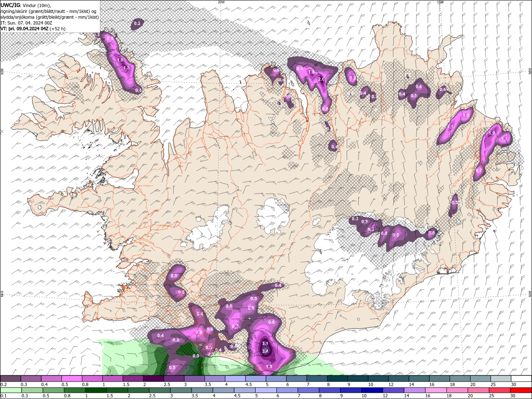The image size is (532, 399).
Task: Select the slate blue 6 swatch in the snow scale
Action: [x=296, y=379]
